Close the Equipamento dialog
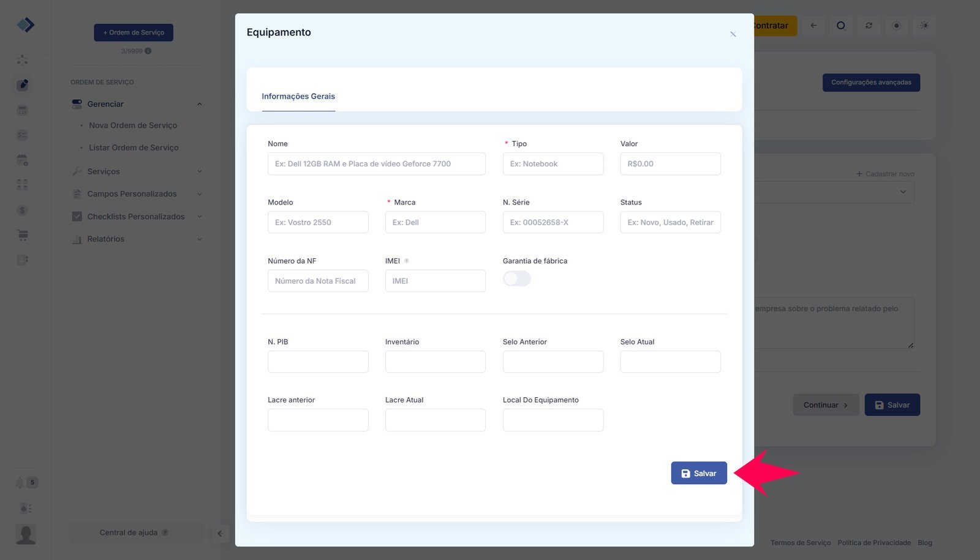980x560 pixels. tap(733, 34)
